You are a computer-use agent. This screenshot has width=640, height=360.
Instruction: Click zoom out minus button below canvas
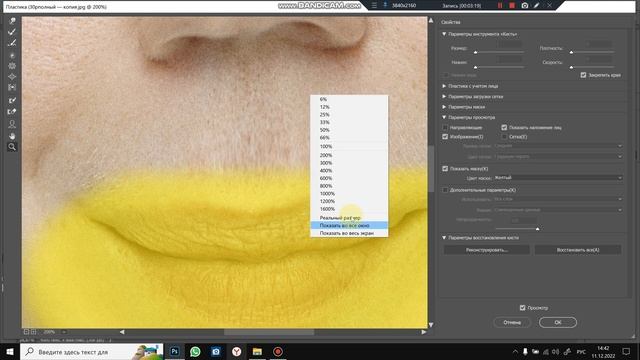26,332
